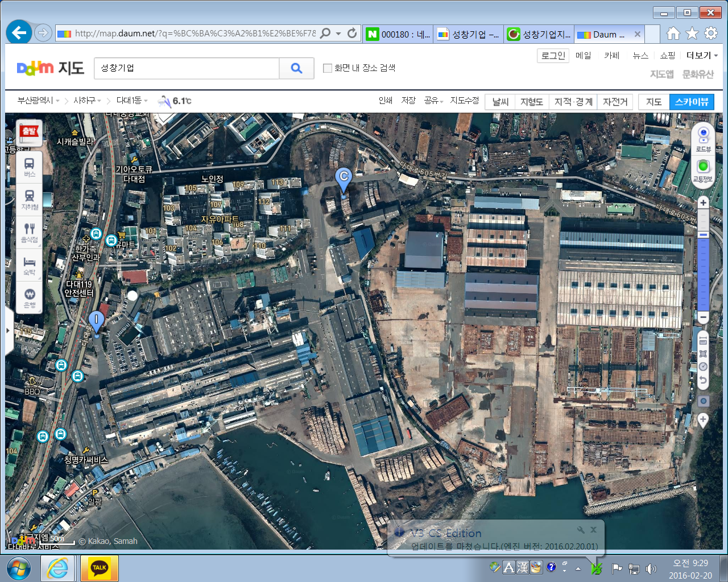Image resolution: width=728 pixels, height=582 pixels.
Task: Show bus stops with the 버스 icon
Action: (x=30, y=167)
